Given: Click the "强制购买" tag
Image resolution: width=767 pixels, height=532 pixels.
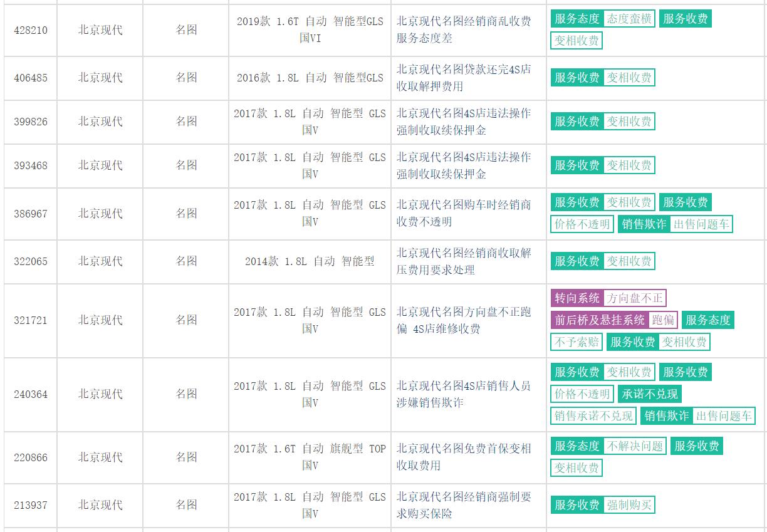Looking at the screenshot, I should pyautogui.click(x=629, y=505).
